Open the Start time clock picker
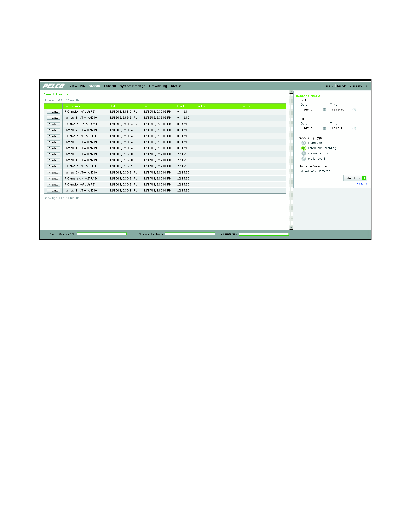 (x=354, y=110)
